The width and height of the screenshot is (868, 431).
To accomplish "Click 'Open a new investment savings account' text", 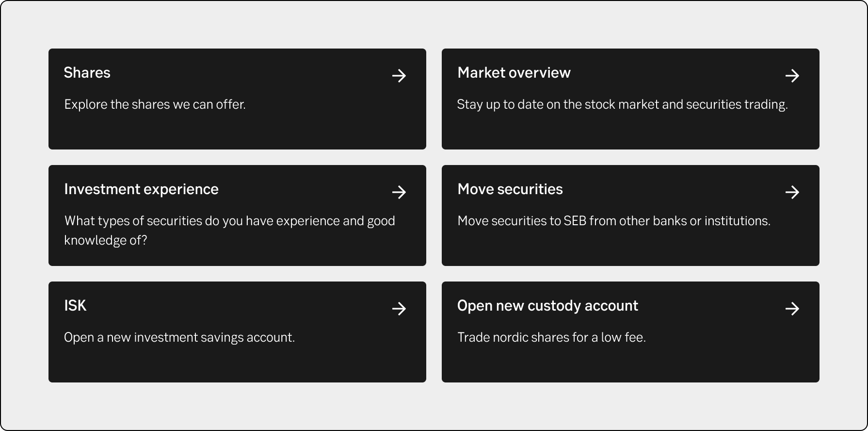I will tap(179, 337).
